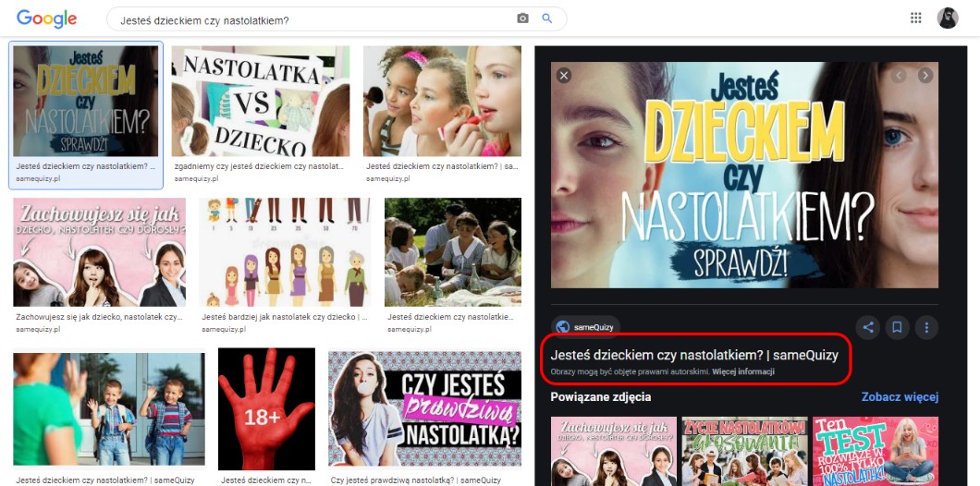
Task: Open the red hand 18+ thumbnail
Action: point(266,409)
